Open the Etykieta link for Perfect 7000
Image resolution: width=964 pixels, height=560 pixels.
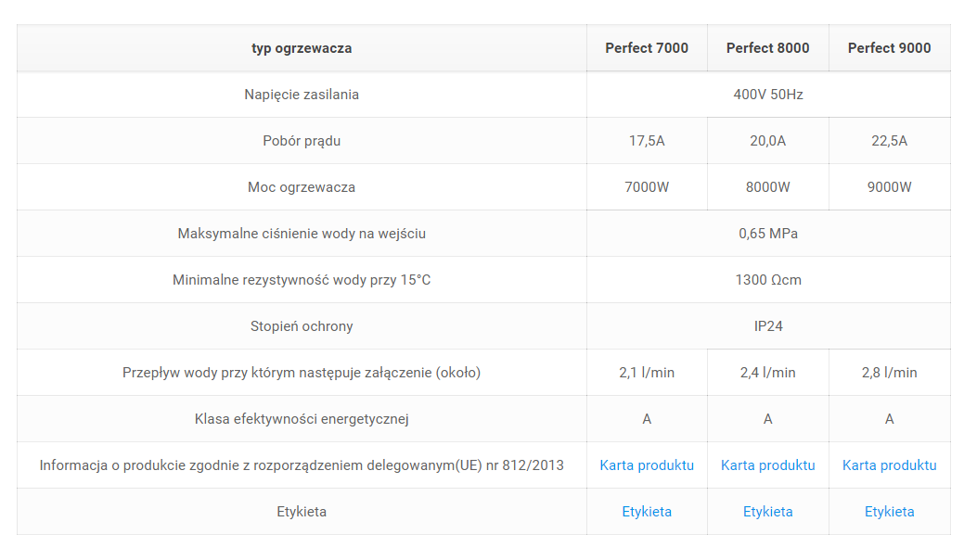tap(647, 512)
